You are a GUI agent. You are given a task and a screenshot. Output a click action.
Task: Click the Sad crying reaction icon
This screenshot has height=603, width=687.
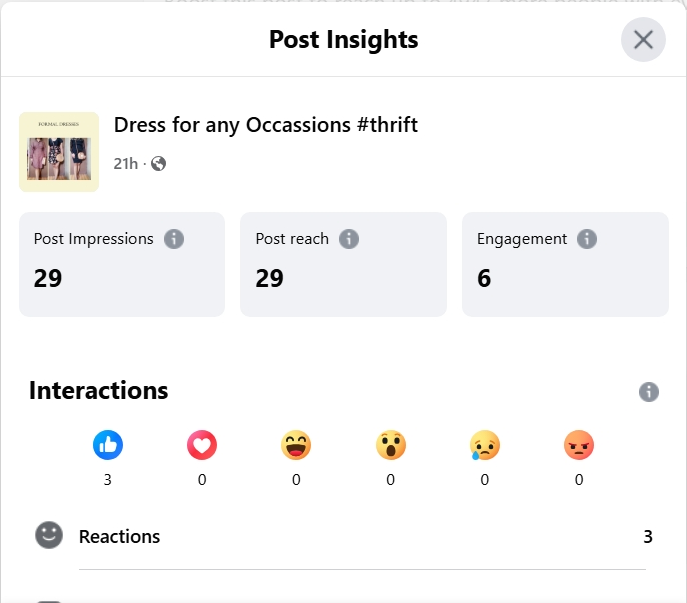[x=485, y=445]
